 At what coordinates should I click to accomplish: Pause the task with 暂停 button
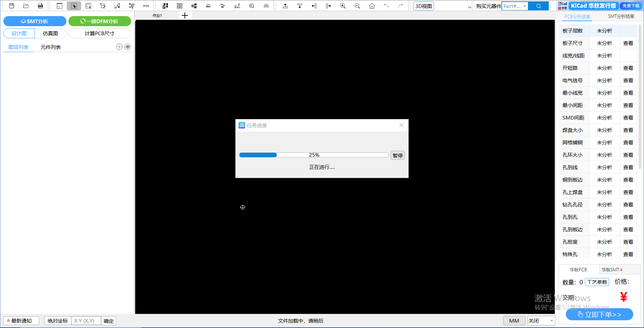(397, 155)
